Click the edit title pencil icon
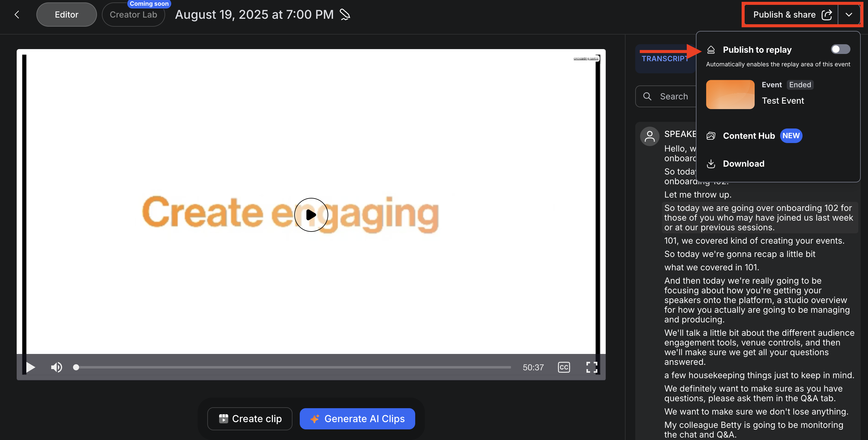868x440 pixels. tap(345, 15)
